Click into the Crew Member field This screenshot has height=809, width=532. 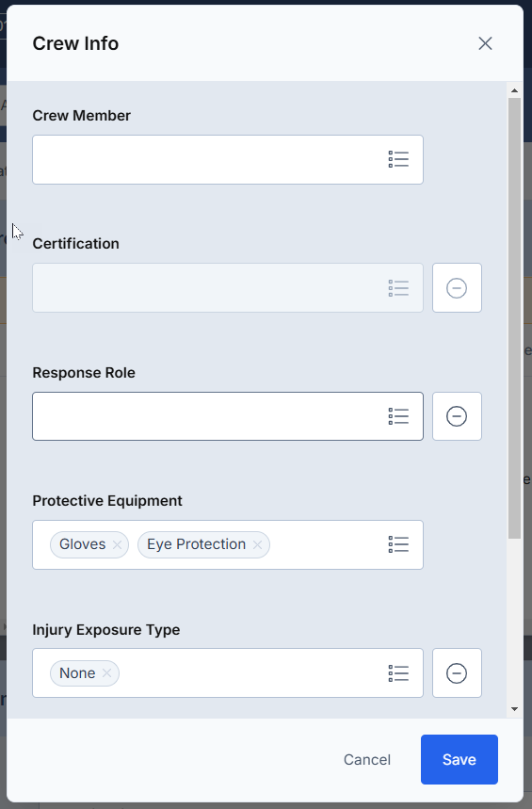228,159
